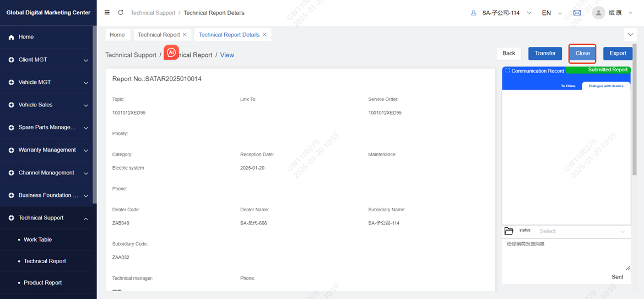Click the user avatar icon
Image resolution: width=644 pixels, height=299 pixels.
coord(598,13)
